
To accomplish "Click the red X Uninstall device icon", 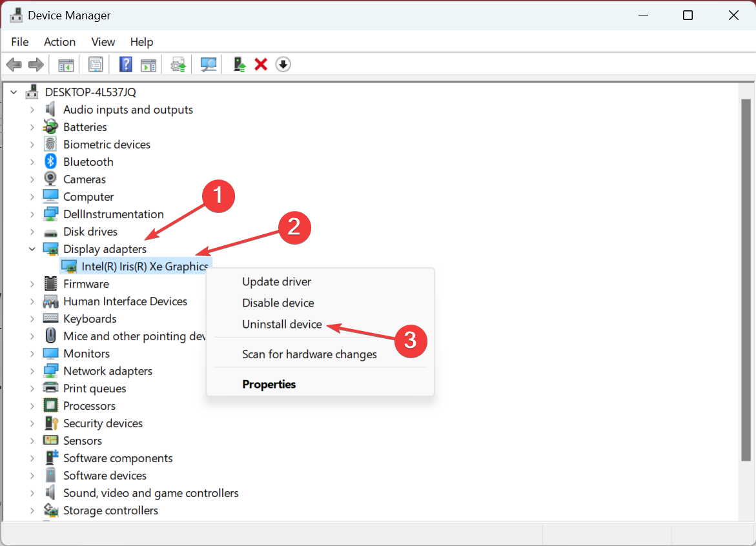I will click(261, 64).
